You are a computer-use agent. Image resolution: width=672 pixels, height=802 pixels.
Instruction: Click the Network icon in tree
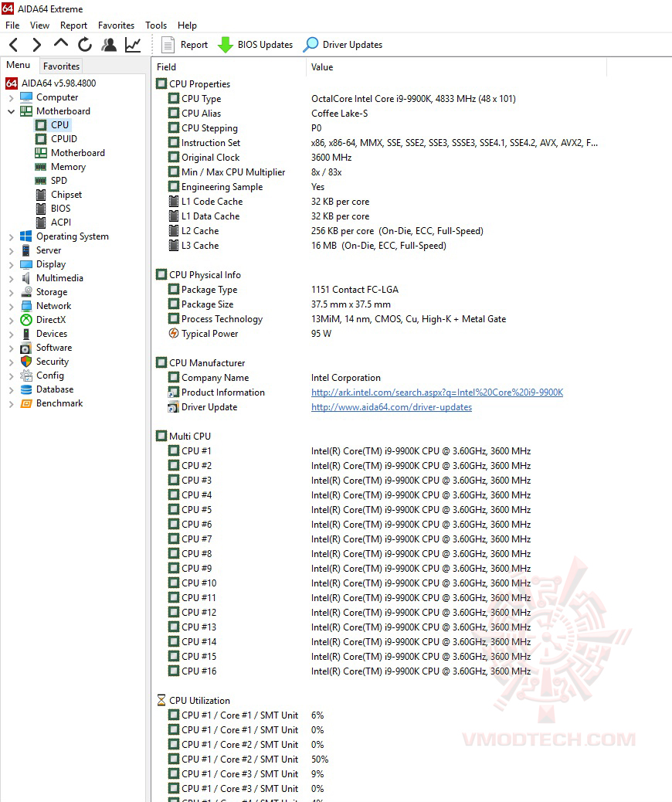tap(26, 306)
